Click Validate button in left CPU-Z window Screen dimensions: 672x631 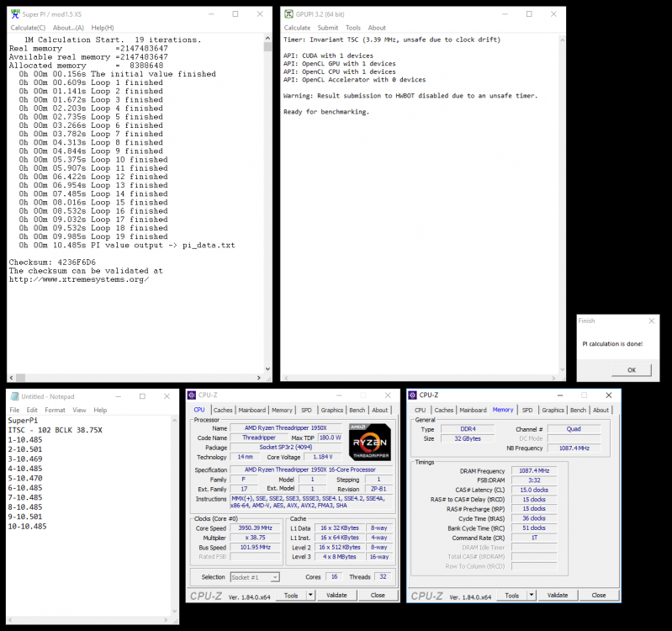(336, 596)
